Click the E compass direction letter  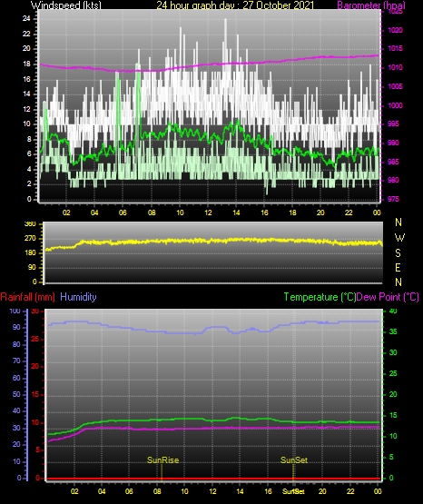[398, 267]
